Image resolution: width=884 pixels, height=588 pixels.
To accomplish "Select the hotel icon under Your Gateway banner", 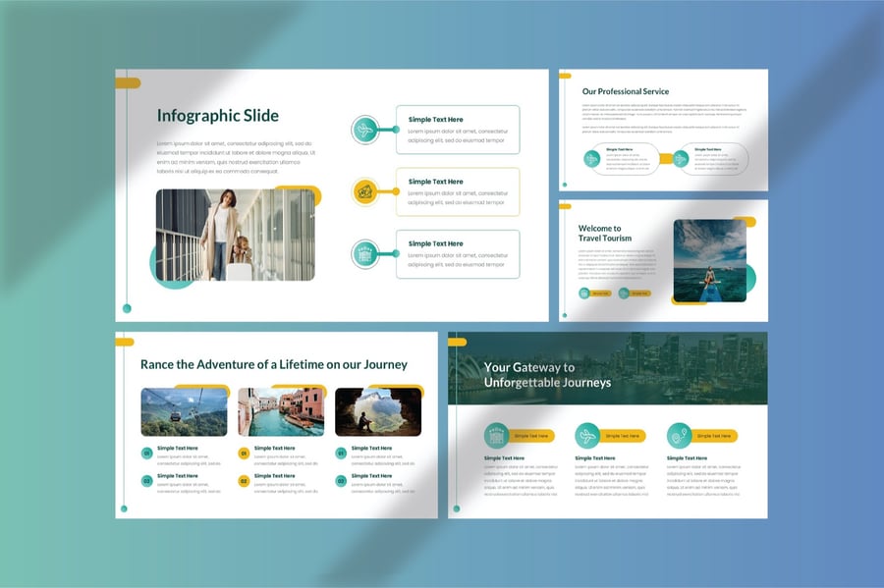I will click(497, 436).
